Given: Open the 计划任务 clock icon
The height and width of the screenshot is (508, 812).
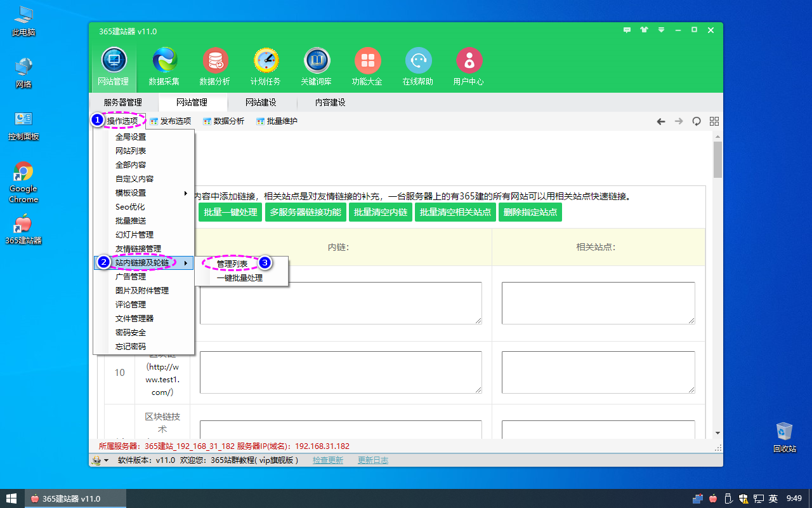Looking at the screenshot, I should (x=266, y=67).
